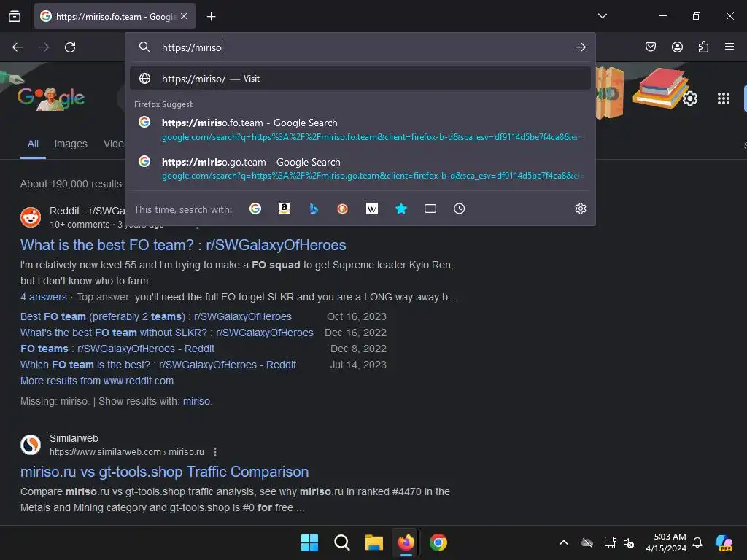Open the Extensions puzzle icon

[x=703, y=47]
